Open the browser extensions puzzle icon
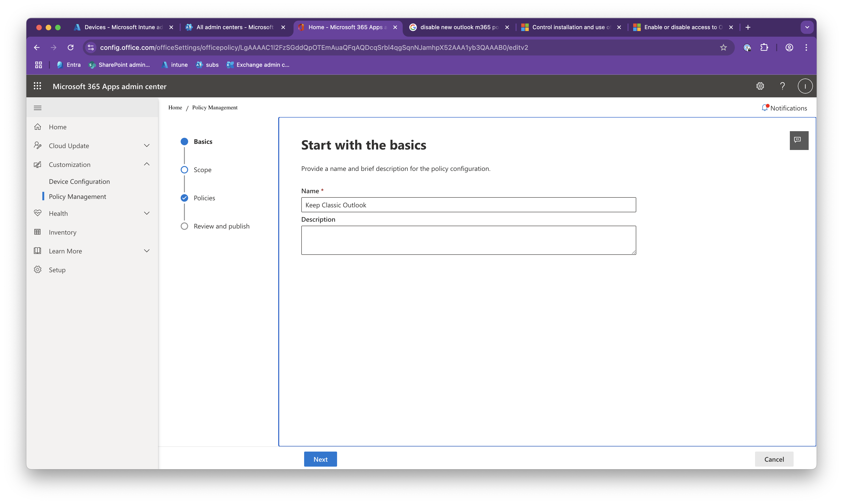843x504 pixels. pyautogui.click(x=764, y=47)
